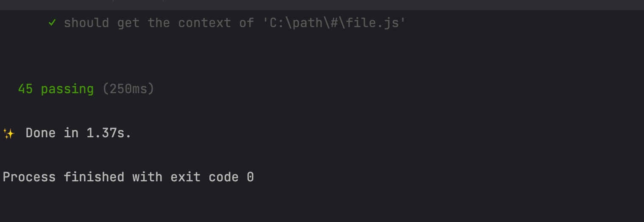Click the 'Done in 1.37s.' line

point(78,133)
